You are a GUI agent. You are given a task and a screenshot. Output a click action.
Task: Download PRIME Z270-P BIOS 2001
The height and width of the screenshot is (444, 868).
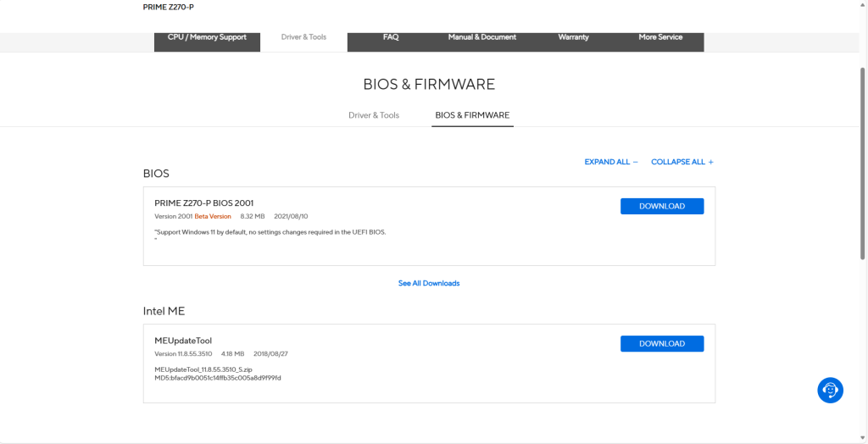click(x=662, y=207)
